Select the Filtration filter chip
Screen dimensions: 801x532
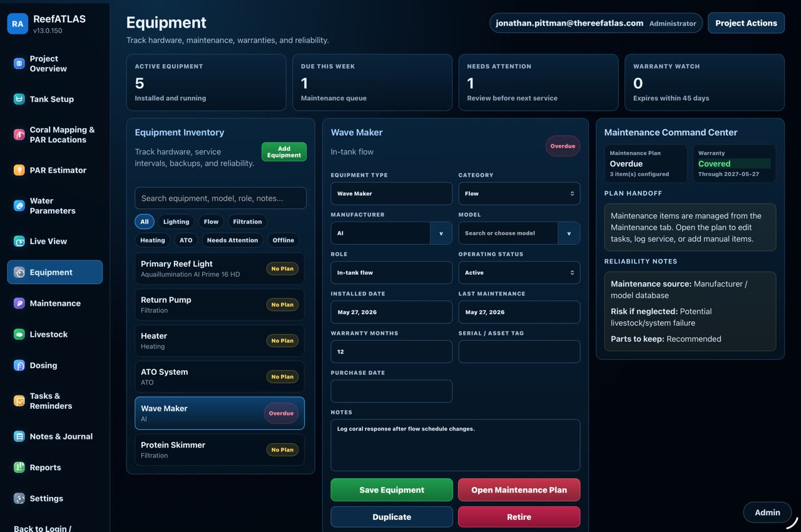(x=248, y=222)
